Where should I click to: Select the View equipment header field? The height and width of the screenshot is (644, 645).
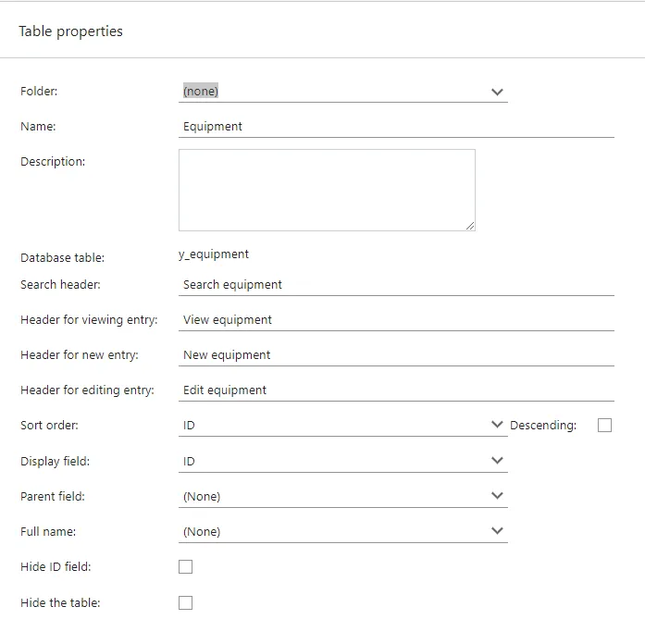396,320
